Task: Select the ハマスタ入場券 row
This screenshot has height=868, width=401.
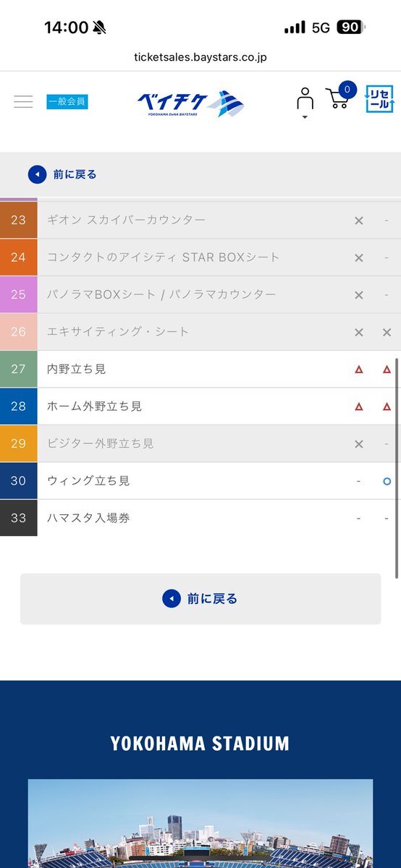Action: point(200,518)
